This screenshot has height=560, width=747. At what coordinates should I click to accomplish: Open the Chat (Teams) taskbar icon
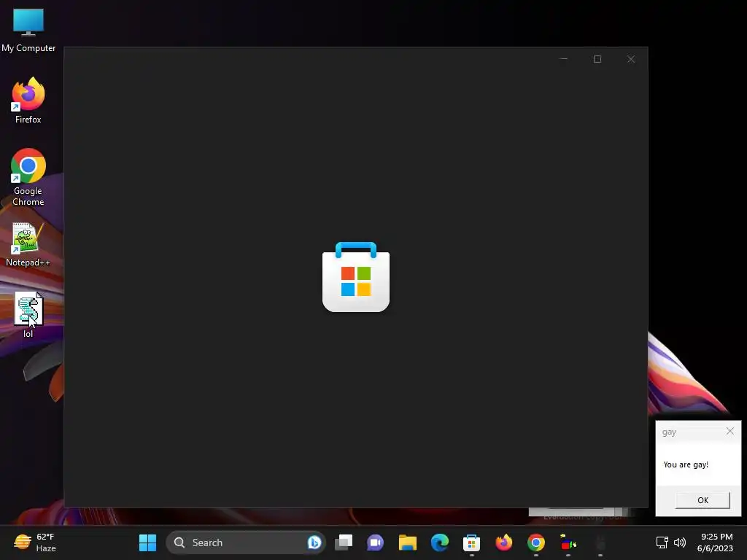click(x=376, y=542)
